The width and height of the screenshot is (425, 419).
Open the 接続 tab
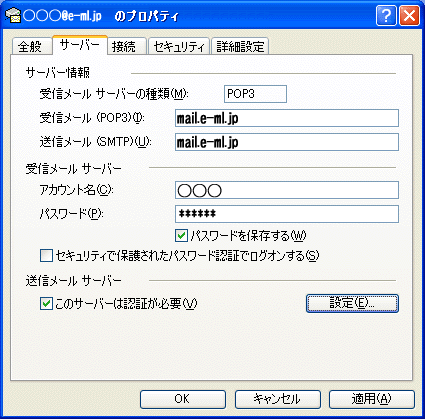(x=127, y=46)
